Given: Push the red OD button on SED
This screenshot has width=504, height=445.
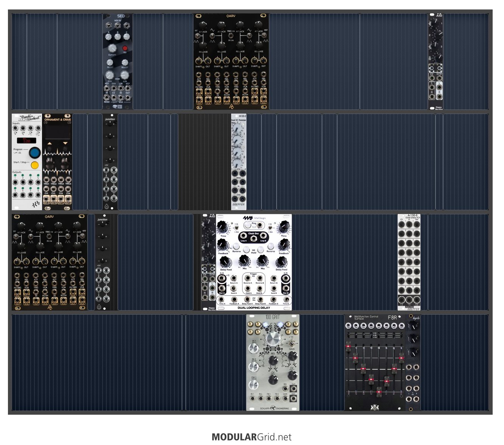Looking at the screenshot, I should [x=125, y=48].
